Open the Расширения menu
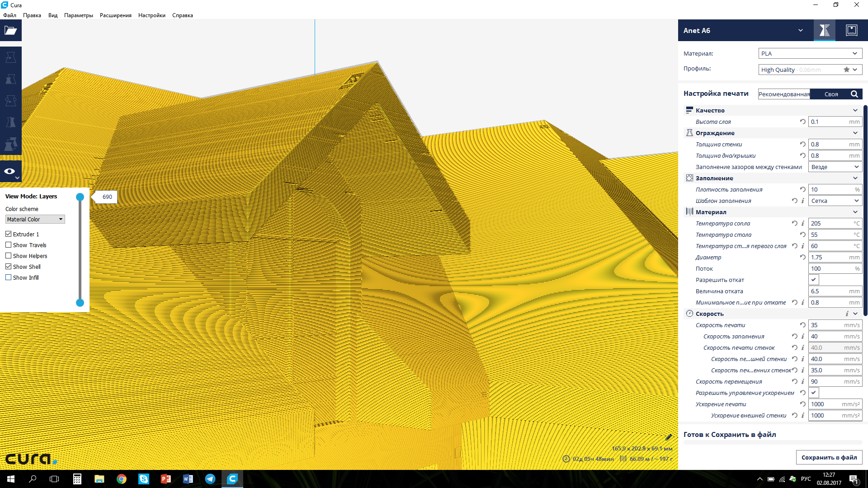Screen dimensions: 868x488 [x=115, y=15]
